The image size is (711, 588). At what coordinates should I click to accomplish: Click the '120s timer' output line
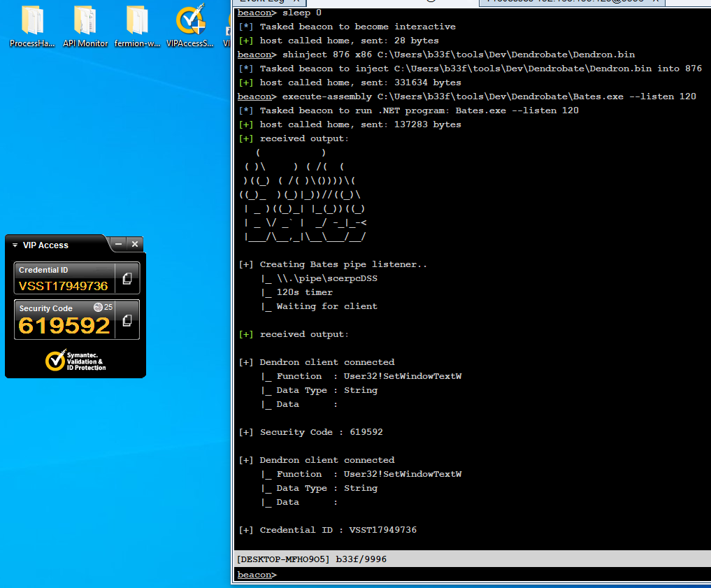pos(297,292)
